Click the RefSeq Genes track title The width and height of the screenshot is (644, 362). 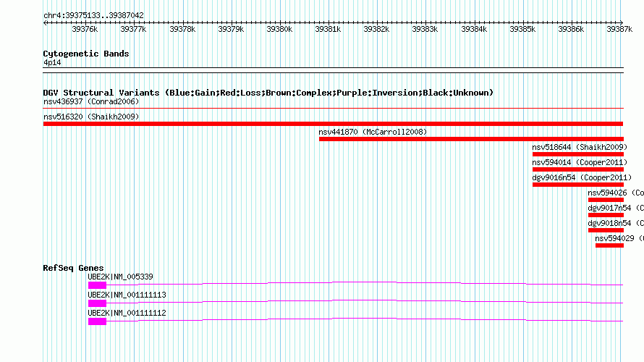point(73,268)
